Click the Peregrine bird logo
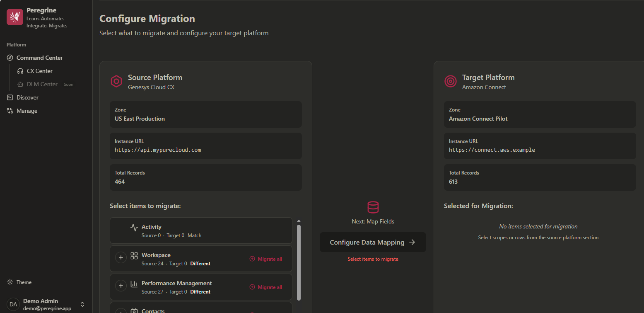 tap(15, 17)
